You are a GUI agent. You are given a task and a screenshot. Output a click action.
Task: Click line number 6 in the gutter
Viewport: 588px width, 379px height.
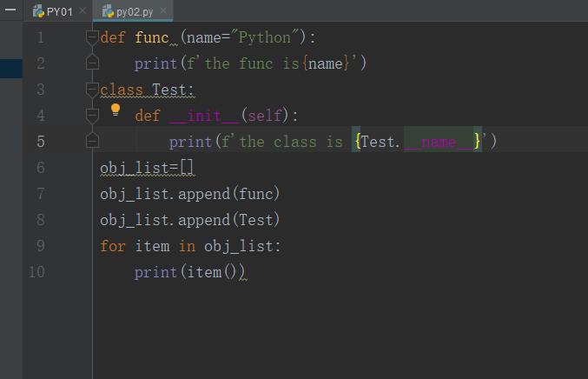pyautogui.click(x=41, y=168)
